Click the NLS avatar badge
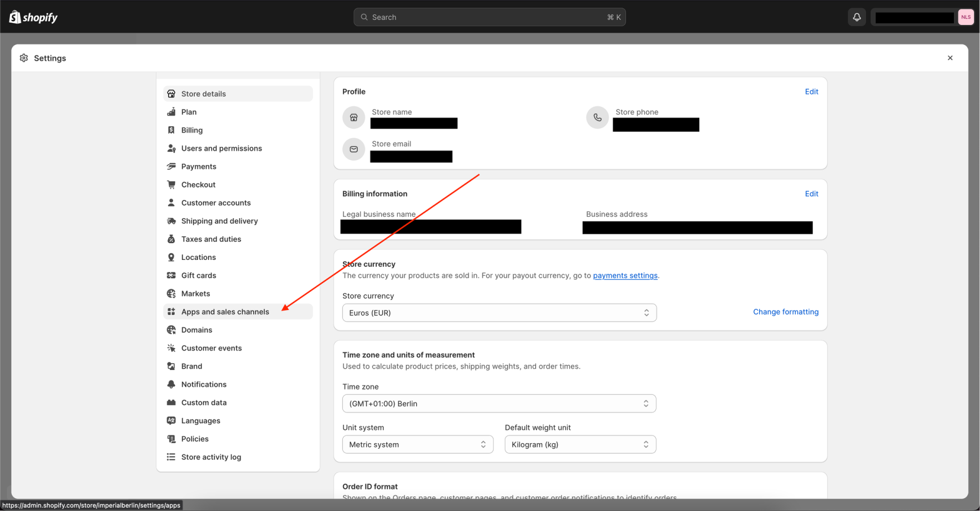This screenshot has width=980, height=511. click(x=966, y=17)
